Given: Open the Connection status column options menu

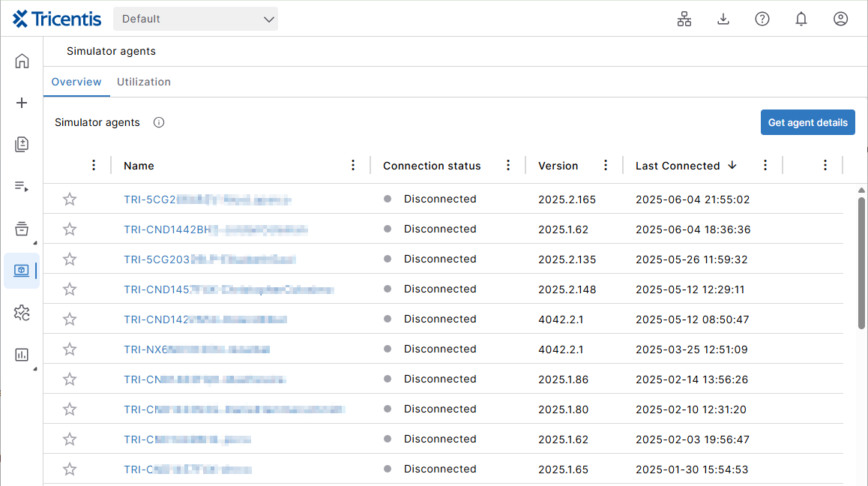Looking at the screenshot, I should pos(508,166).
